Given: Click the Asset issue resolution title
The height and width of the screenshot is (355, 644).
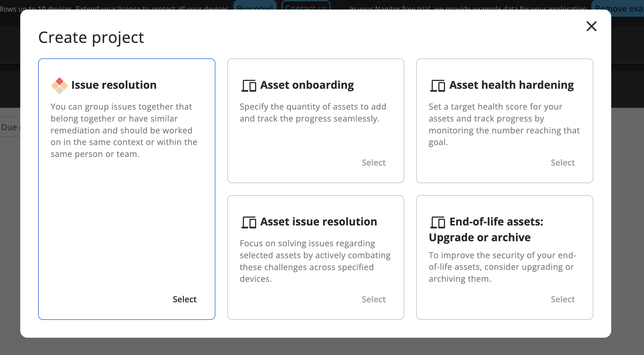Looking at the screenshot, I should (x=318, y=222).
